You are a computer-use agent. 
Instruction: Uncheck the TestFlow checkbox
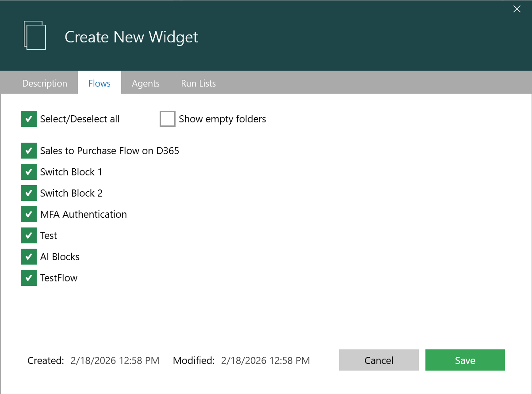click(x=29, y=278)
